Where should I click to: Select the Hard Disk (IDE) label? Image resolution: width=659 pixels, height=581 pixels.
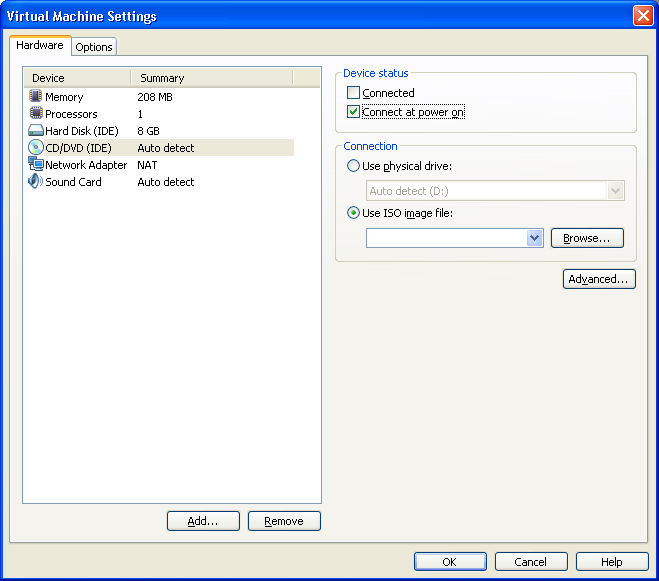pyautogui.click(x=82, y=131)
